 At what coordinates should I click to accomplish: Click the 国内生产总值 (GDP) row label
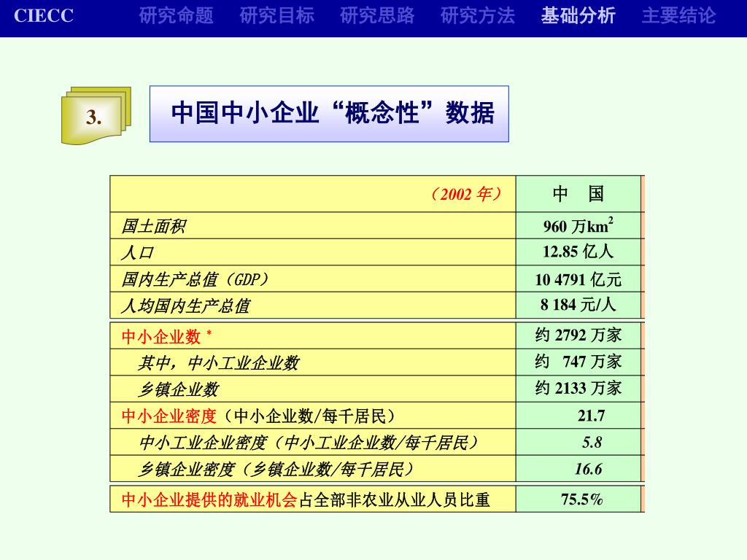point(196,279)
